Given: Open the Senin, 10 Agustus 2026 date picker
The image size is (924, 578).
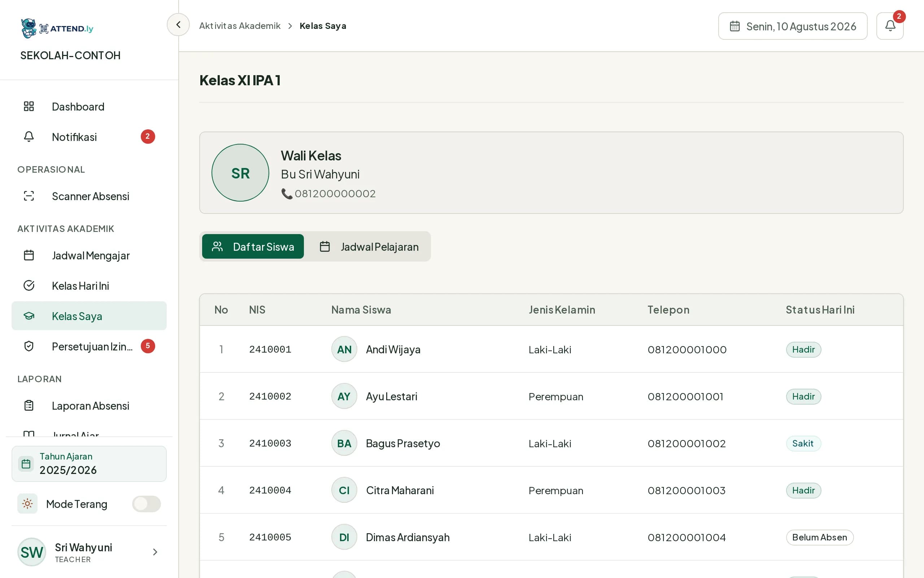Looking at the screenshot, I should point(793,26).
